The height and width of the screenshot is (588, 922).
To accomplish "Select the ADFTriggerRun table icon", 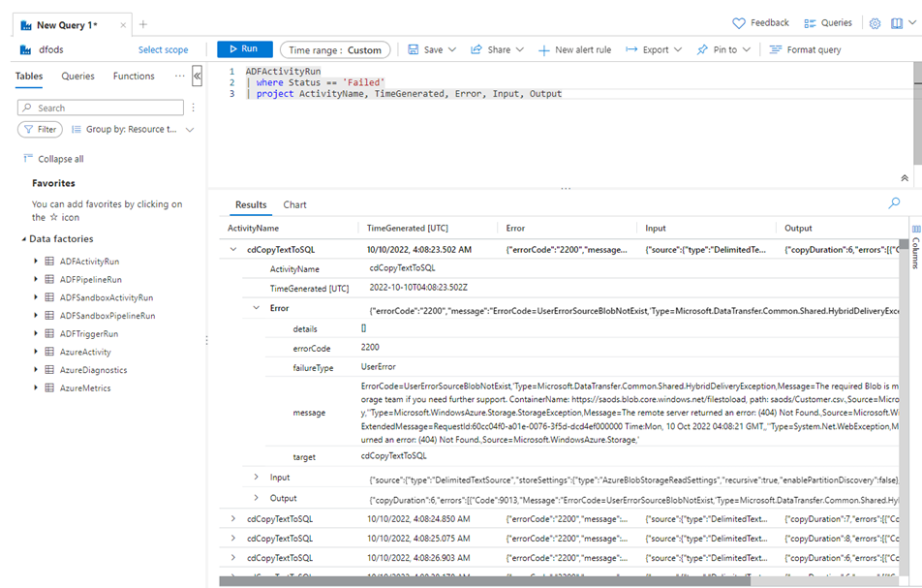I will coord(50,334).
